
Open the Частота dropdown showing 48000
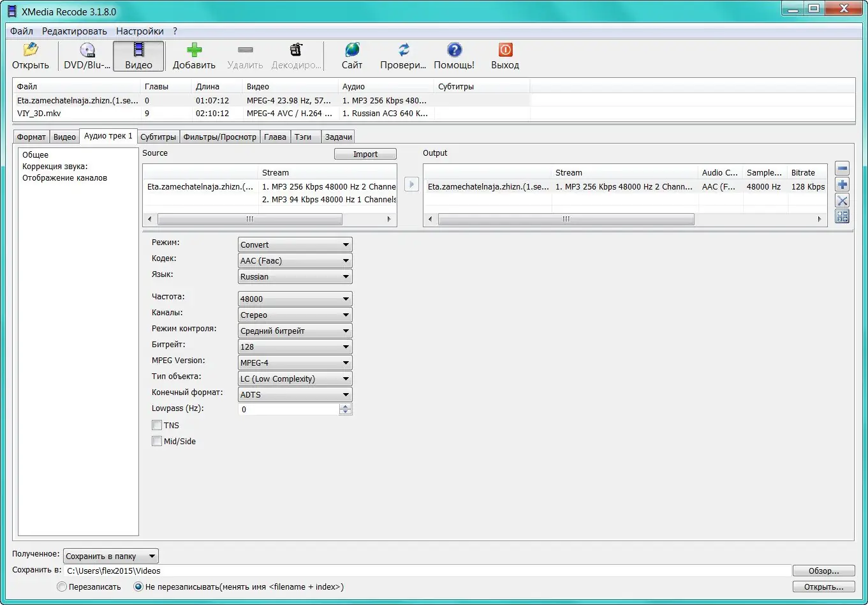pos(295,299)
